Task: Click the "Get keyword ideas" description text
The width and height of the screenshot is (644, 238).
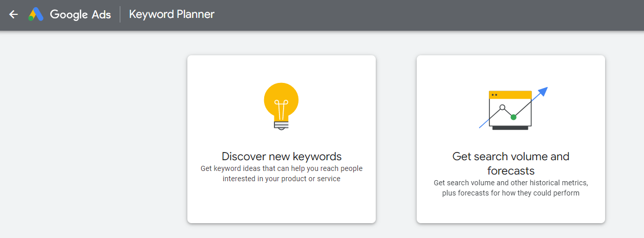Action: 282,168
